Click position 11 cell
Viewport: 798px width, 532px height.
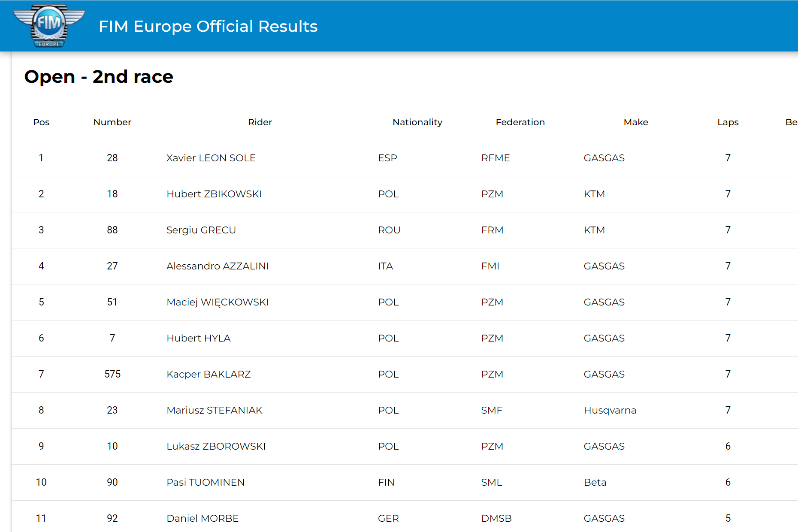(41, 518)
